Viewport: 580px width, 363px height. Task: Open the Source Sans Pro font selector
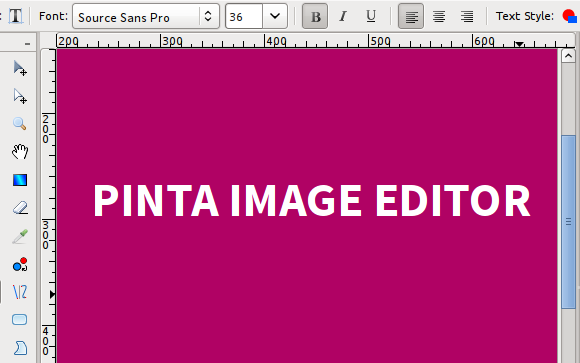(146, 16)
